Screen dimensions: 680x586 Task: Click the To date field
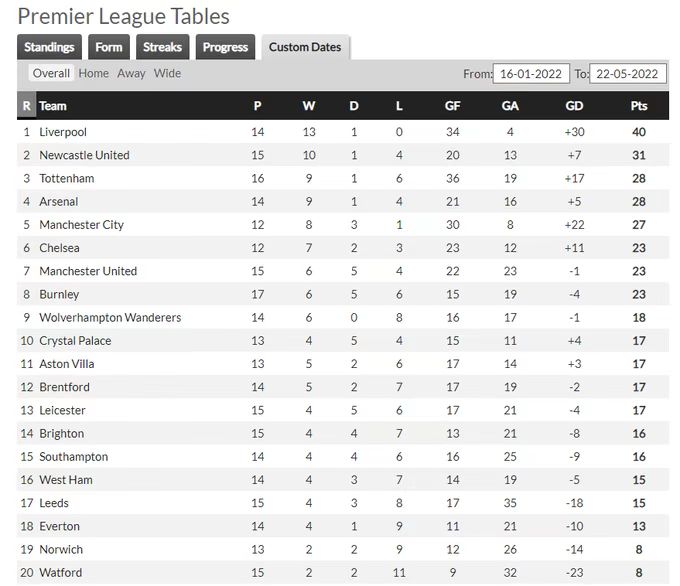click(627, 74)
